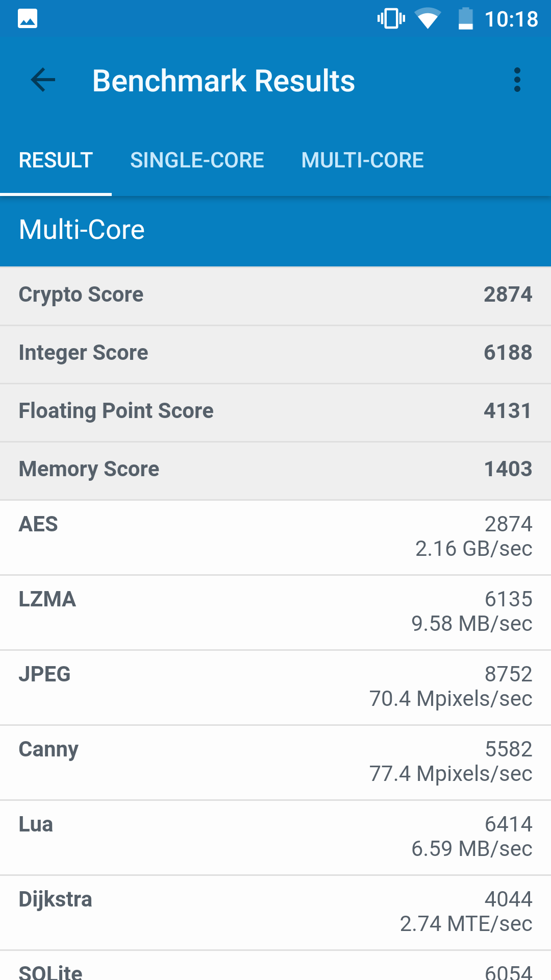Tap the LZMA benchmark result row
This screenshot has height=980, width=551.
[x=275, y=612]
